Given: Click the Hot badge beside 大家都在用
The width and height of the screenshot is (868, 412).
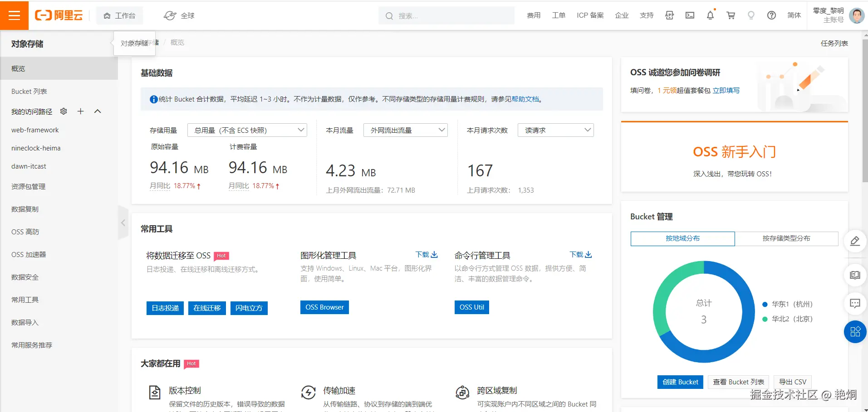Looking at the screenshot, I should pos(191,364).
